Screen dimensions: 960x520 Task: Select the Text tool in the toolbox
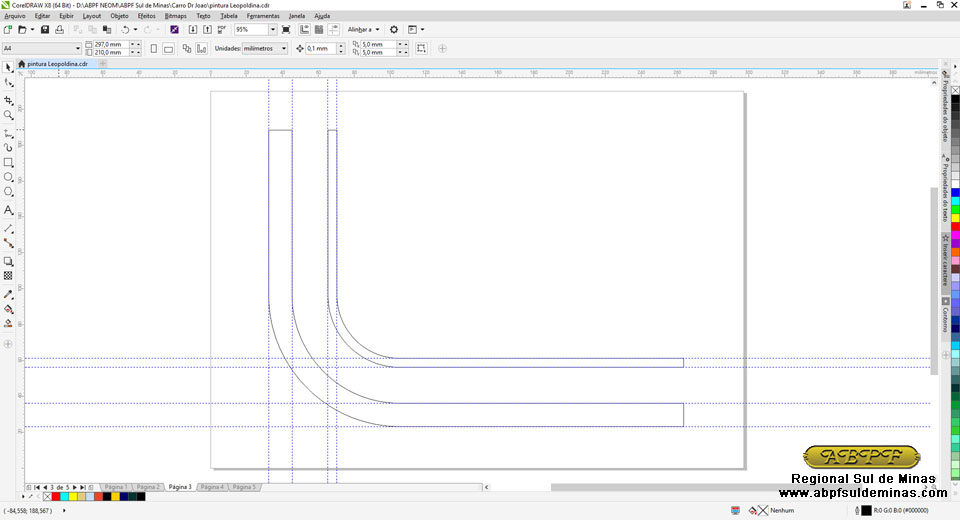(9, 211)
